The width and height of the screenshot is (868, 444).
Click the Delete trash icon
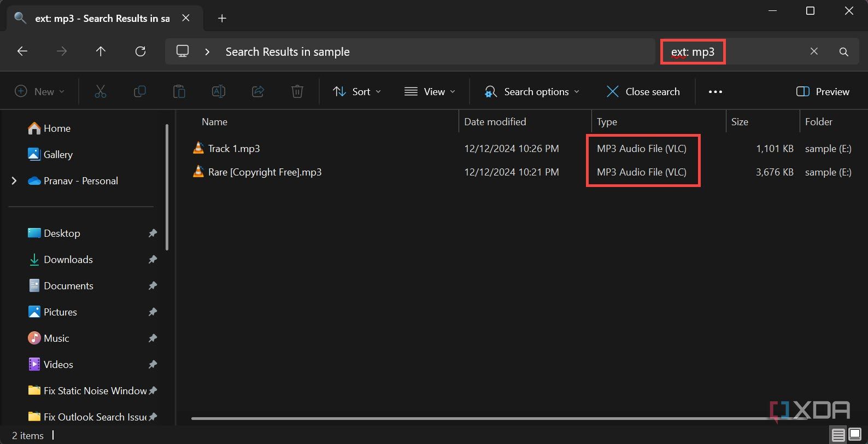tap(297, 91)
